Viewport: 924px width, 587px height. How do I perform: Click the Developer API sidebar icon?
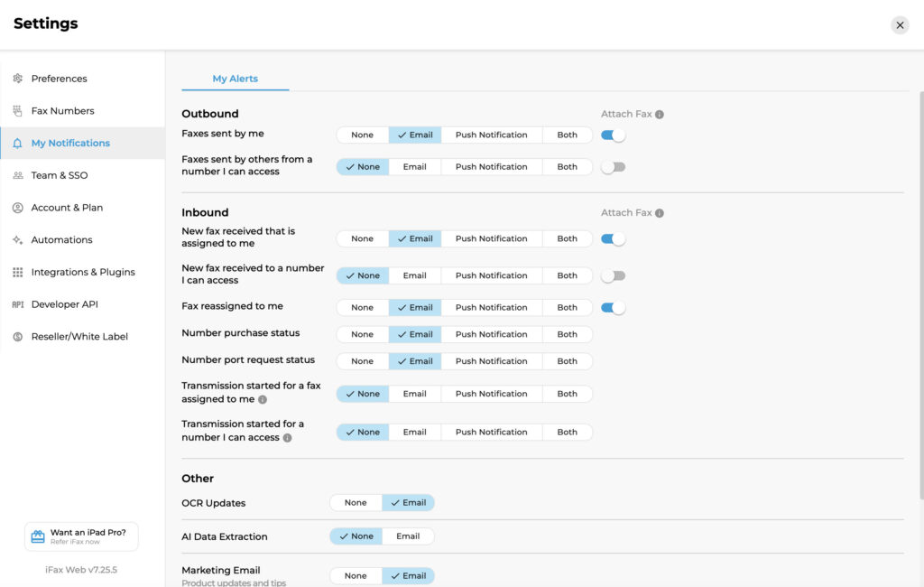point(17,304)
